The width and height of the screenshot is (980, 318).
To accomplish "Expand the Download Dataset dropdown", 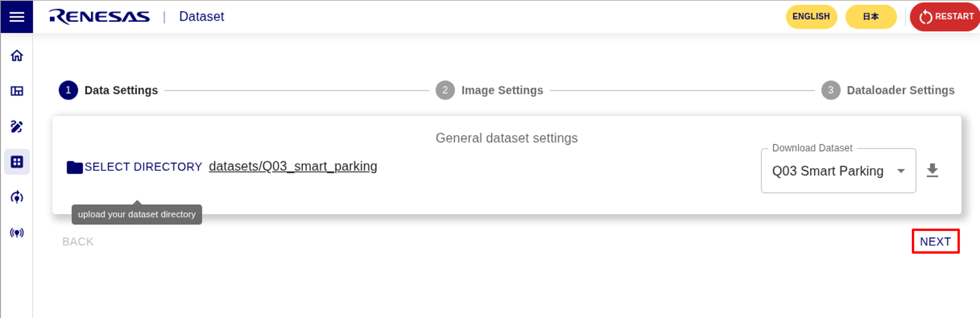I will tap(828, 171).
